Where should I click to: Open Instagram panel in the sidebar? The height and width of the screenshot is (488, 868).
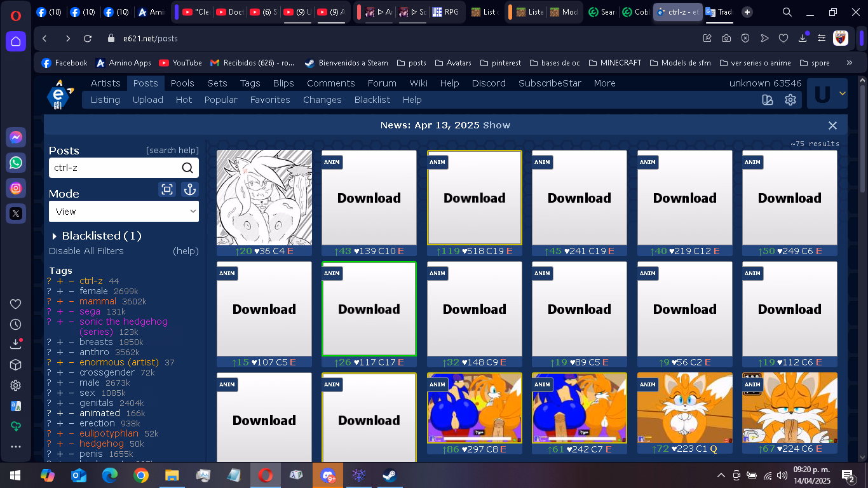pos(16,188)
